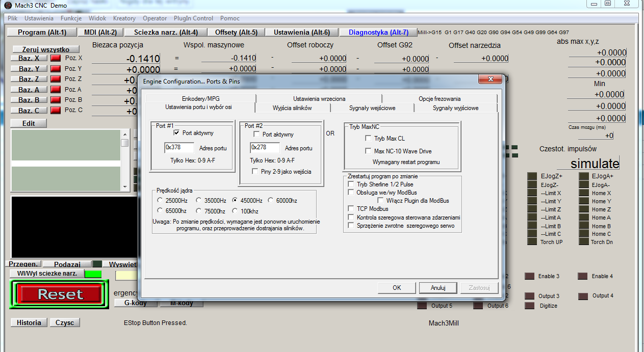Screen dimensions: 644x352
Task: Check Piny 2-9 jako wejścia
Action: (255, 172)
